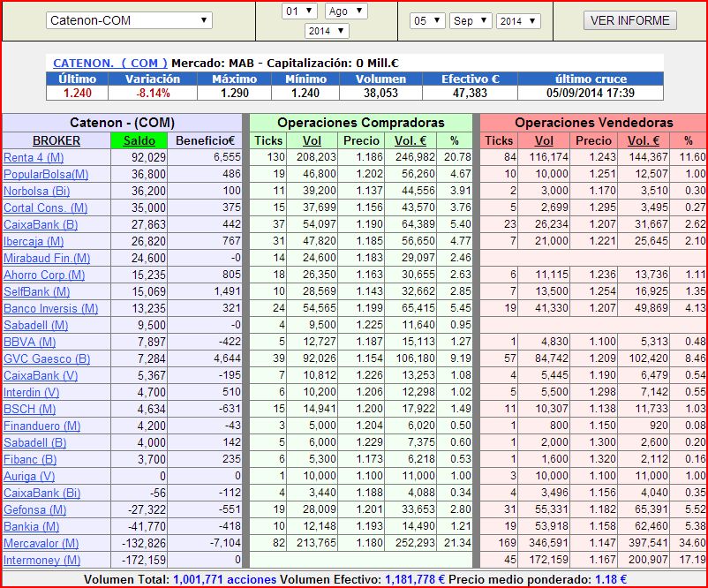The width and height of the screenshot is (708, 588).
Task: Sort by Vol. € in Operaciones Vendedoras
Action: pyautogui.click(x=644, y=140)
